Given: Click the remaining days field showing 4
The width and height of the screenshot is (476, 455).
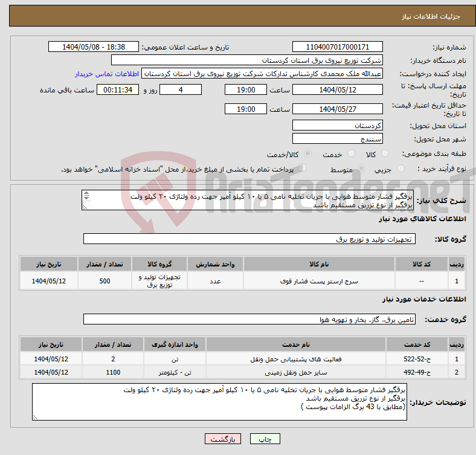Looking at the screenshot, I should tap(181, 90).
